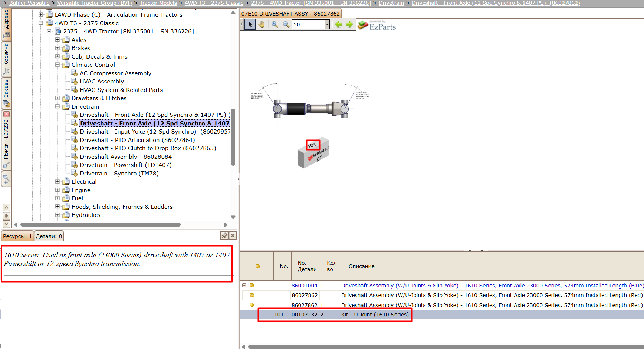The width and height of the screenshot is (644, 349).
Task: Pin the resources panel
Action: [224, 236]
